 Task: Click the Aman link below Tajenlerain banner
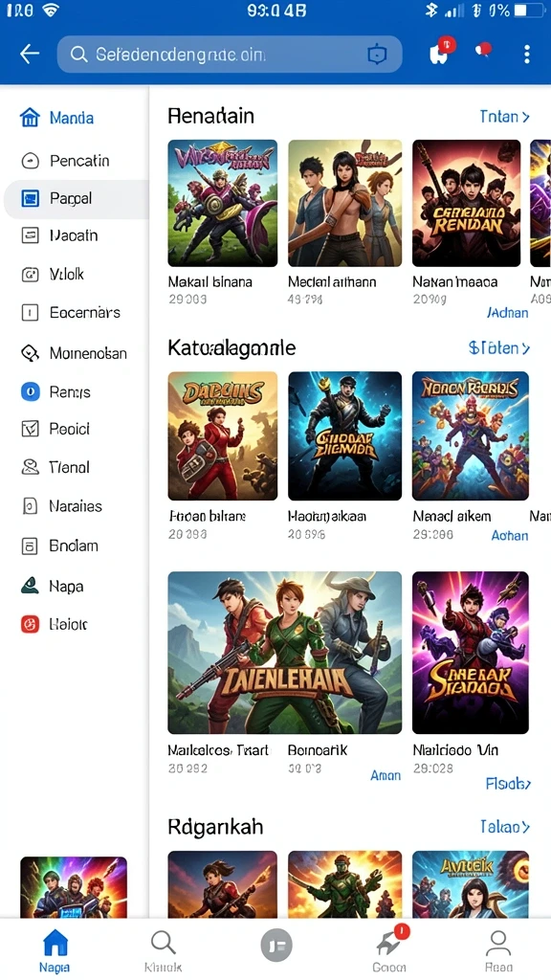tap(386, 775)
